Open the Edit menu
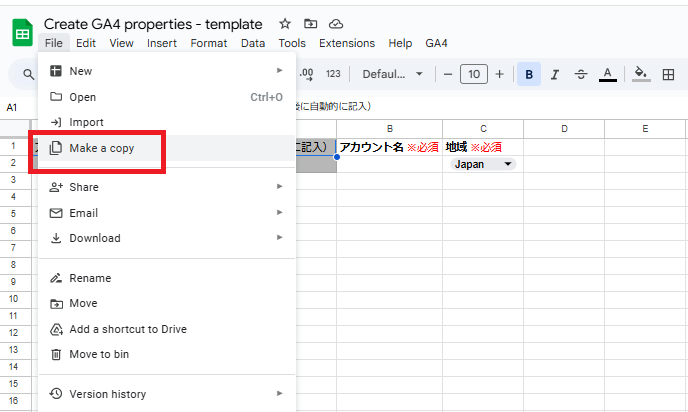Screen dimensions: 688x412 [x=86, y=43]
